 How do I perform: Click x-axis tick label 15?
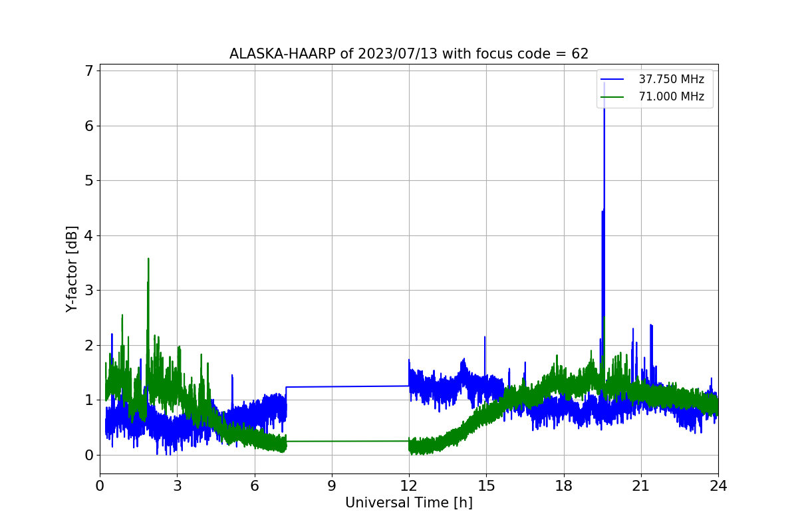(486, 486)
